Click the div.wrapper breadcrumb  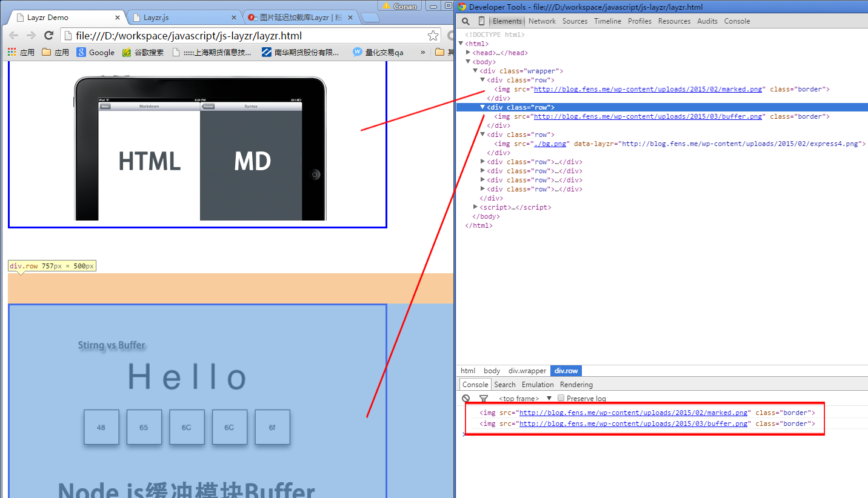(x=527, y=371)
